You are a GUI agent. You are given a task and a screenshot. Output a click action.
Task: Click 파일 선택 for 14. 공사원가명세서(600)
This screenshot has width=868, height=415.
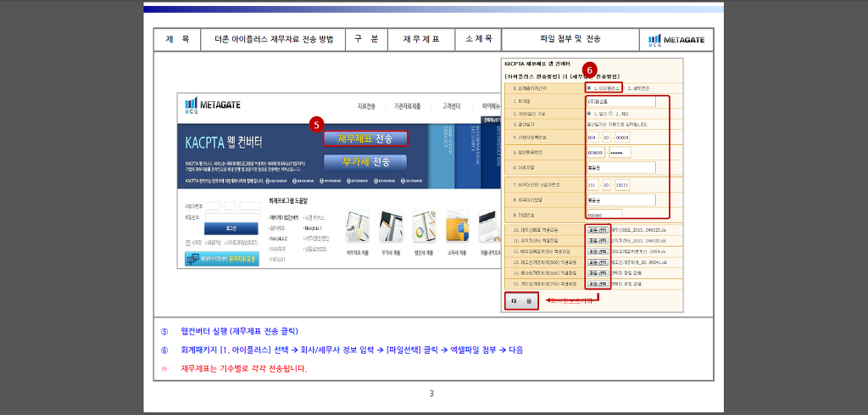[598, 272]
